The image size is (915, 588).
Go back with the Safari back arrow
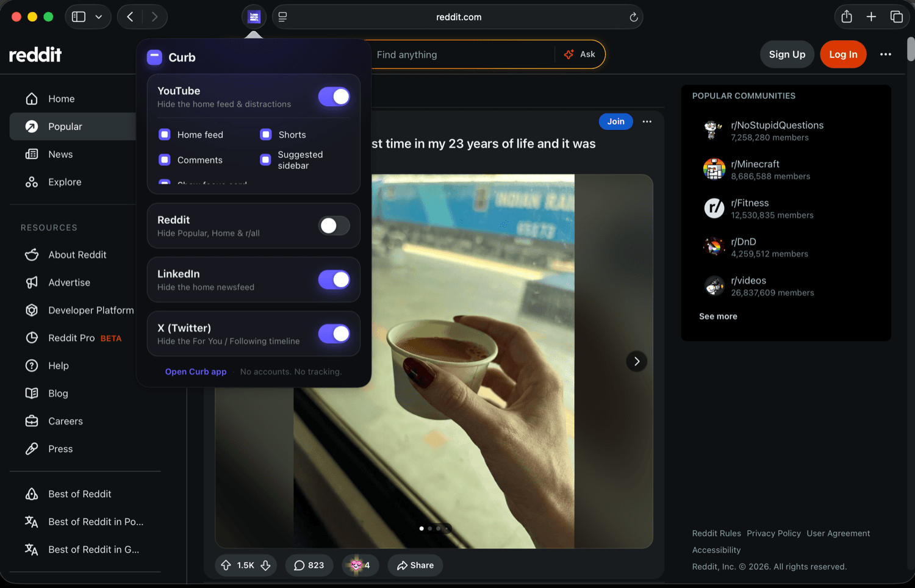pos(130,17)
